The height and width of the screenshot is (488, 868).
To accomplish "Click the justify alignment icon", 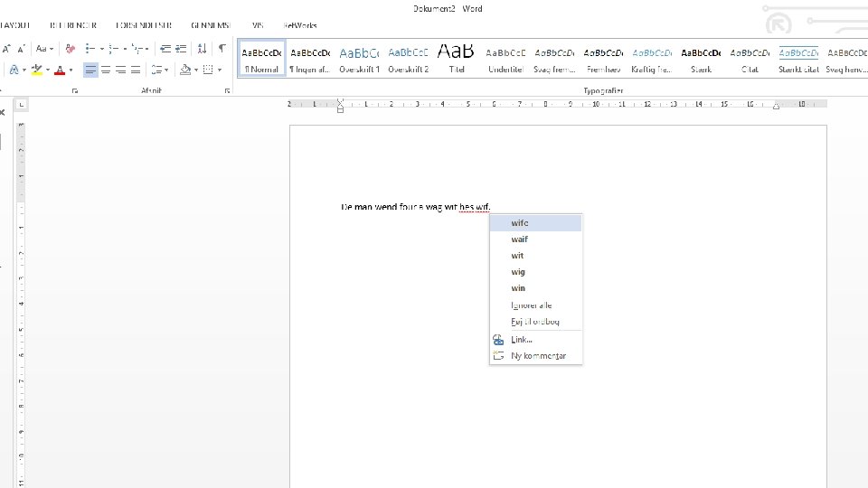I will pos(136,70).
